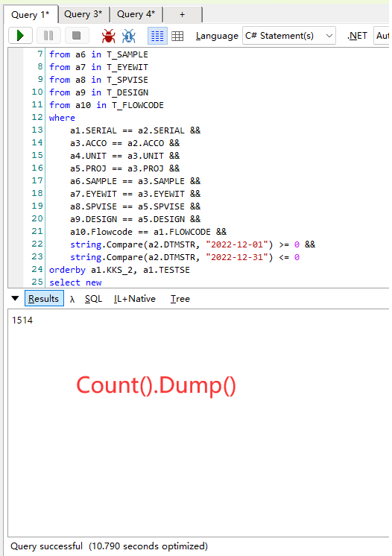392x556 pixels.
Task: Switch to Query 1* tab
Action: 31,15
